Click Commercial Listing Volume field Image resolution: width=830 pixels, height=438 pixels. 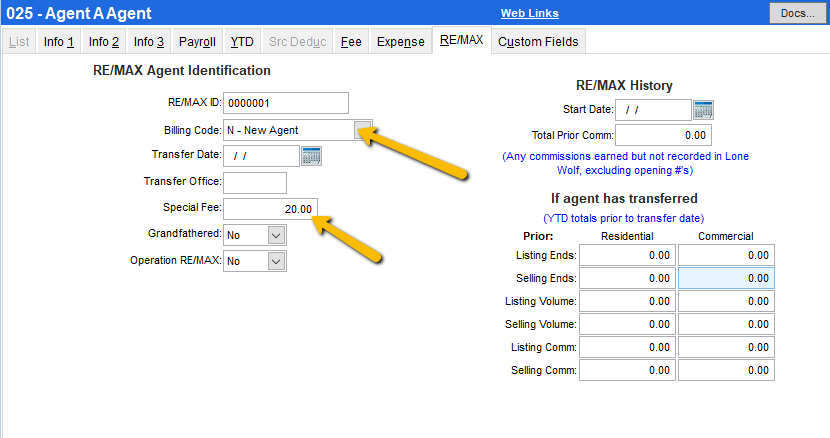pyautogui.click(x=726, y=301)
